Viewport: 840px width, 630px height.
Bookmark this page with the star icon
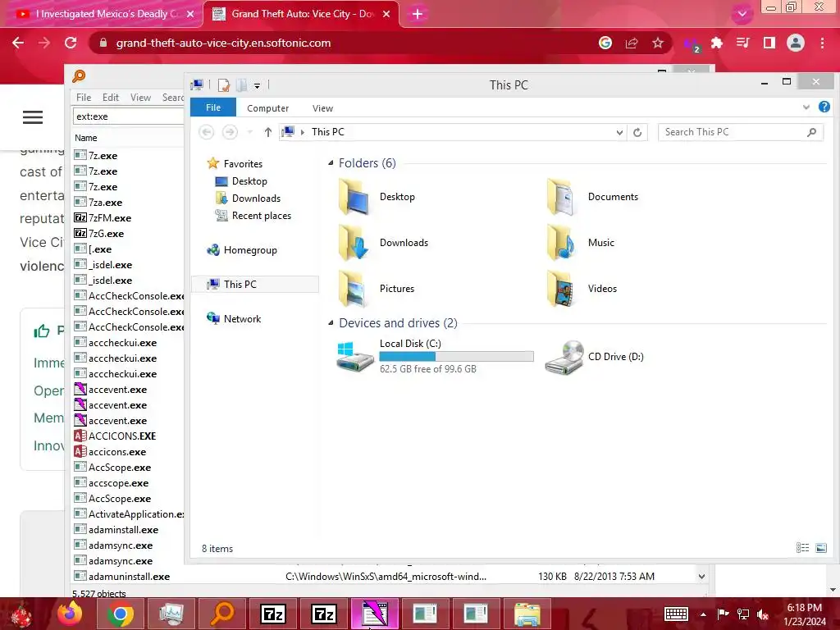[x=658, y=43]
